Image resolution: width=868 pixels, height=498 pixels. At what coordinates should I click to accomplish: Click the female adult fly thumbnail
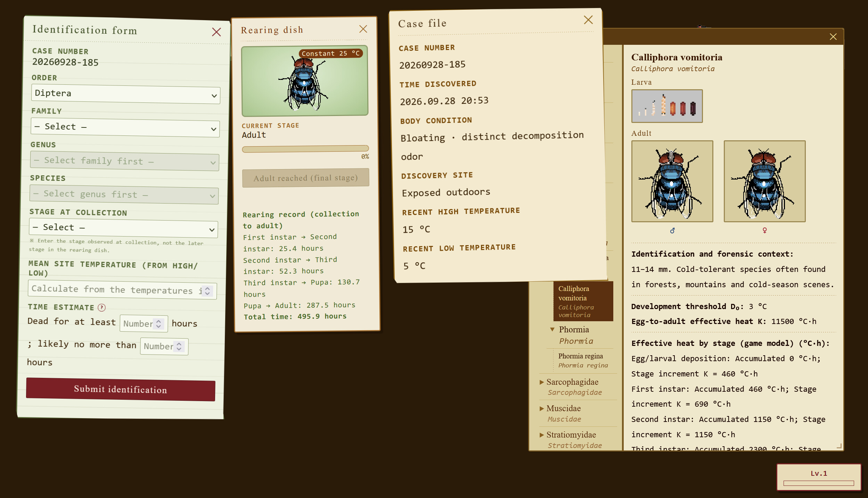(x=764, y=181)
